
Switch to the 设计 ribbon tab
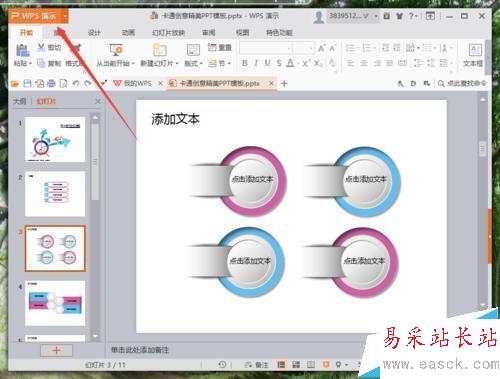pos(94,33)
